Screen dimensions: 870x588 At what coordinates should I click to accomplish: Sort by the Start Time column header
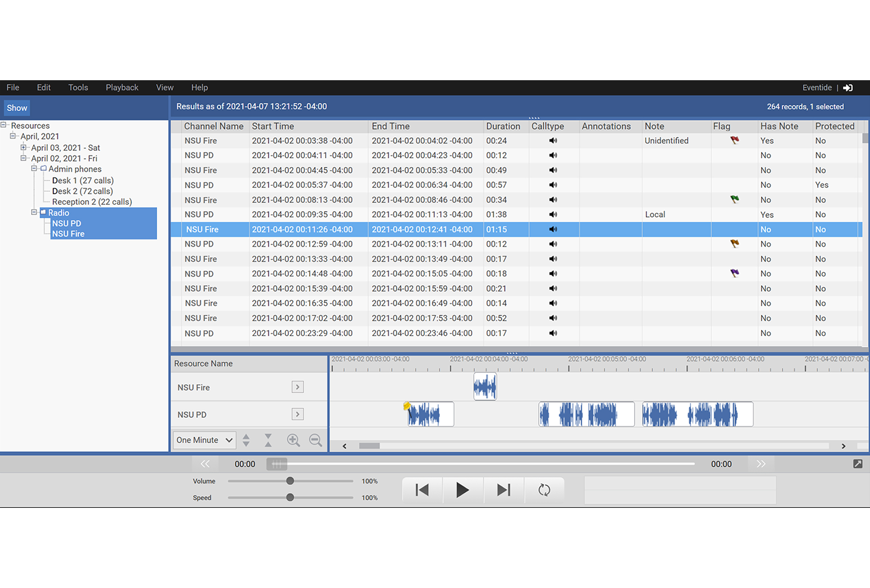coord(309,126)
